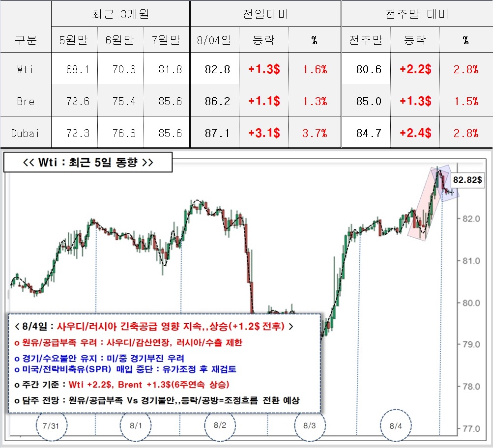Select Dubai daily percent 3.7%
Viewport: 493px width, 448px height.
point(315,134)
